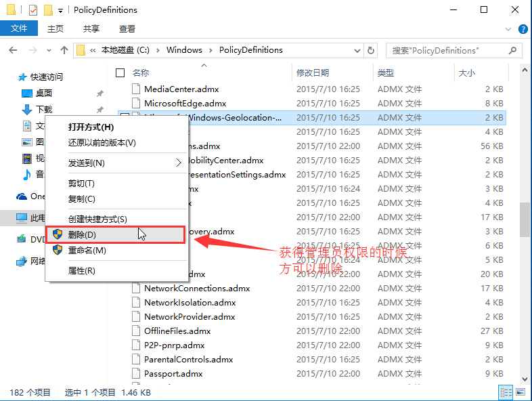Expand the recent locations dropdown arrow

(48, 50)
